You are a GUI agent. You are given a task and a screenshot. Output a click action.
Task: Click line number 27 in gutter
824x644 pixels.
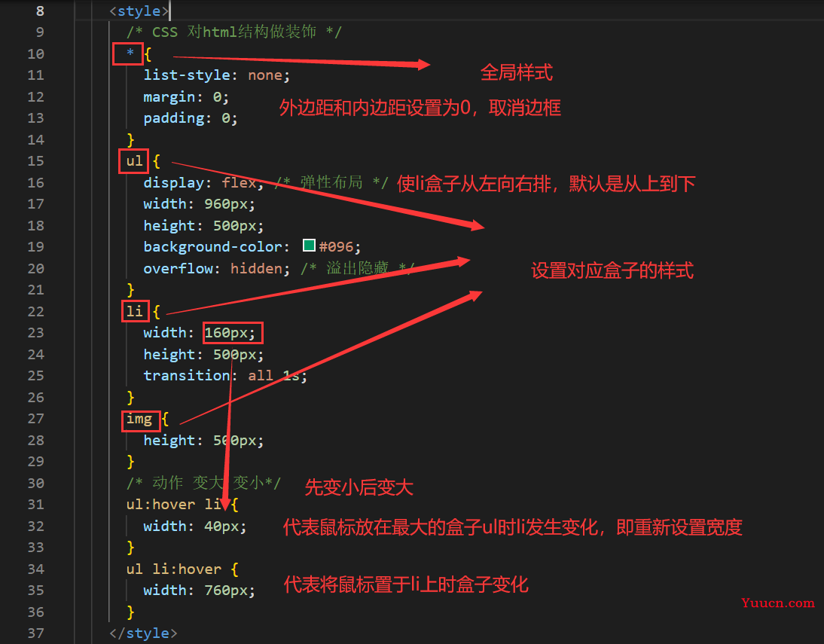[x=35, y=419]
